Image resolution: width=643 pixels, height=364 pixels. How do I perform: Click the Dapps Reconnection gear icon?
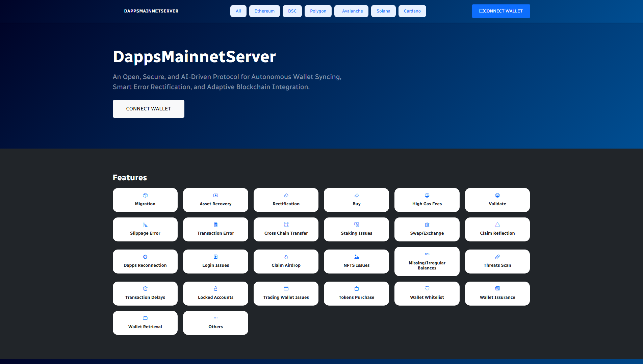145,257
